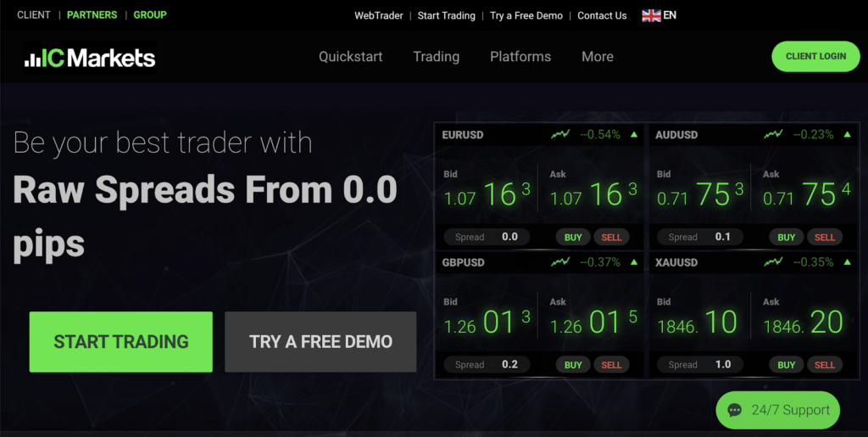
Task: Click BUY for XAUUSD
Action: tap(786, 364)
